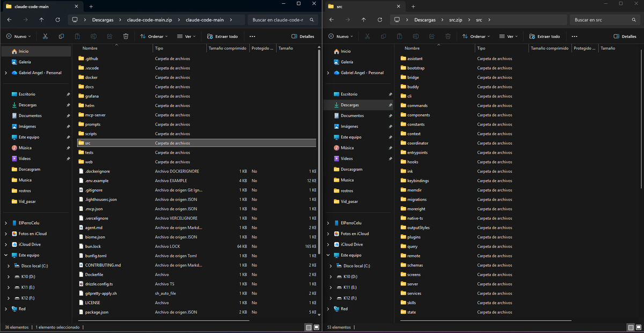644x333 pixels.
Task: Click Extraer todo in src window
Action: point(544,36)
